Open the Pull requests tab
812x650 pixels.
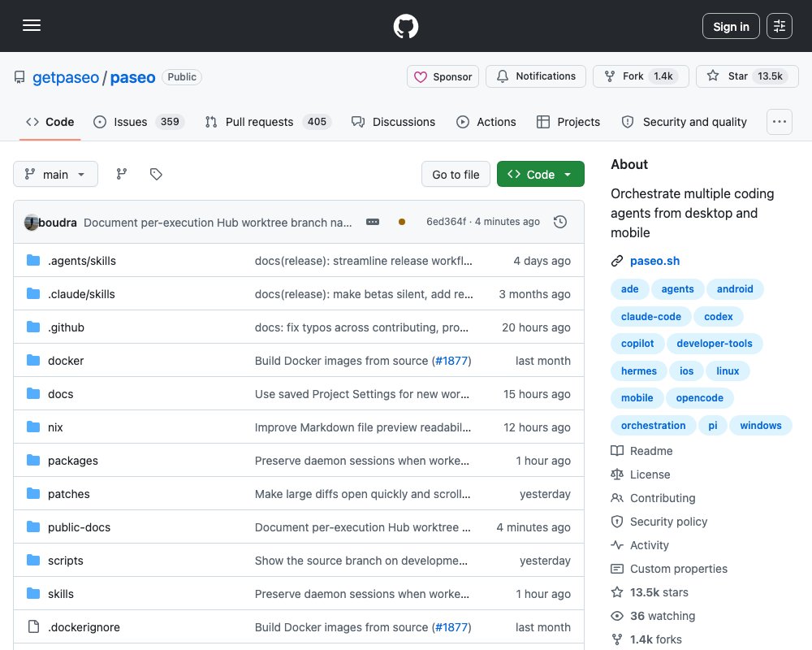coord(268,122)
